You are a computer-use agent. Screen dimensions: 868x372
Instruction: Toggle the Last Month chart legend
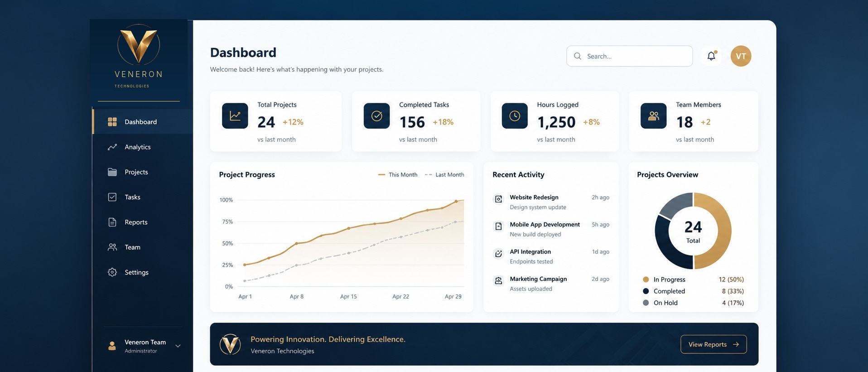[444, 174]
